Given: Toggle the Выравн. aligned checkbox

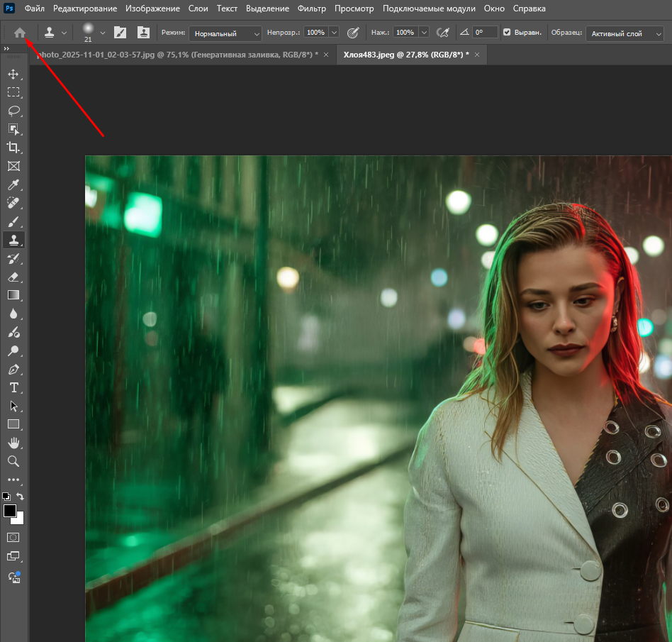Looking at the screenshot, I should (507, 33).
